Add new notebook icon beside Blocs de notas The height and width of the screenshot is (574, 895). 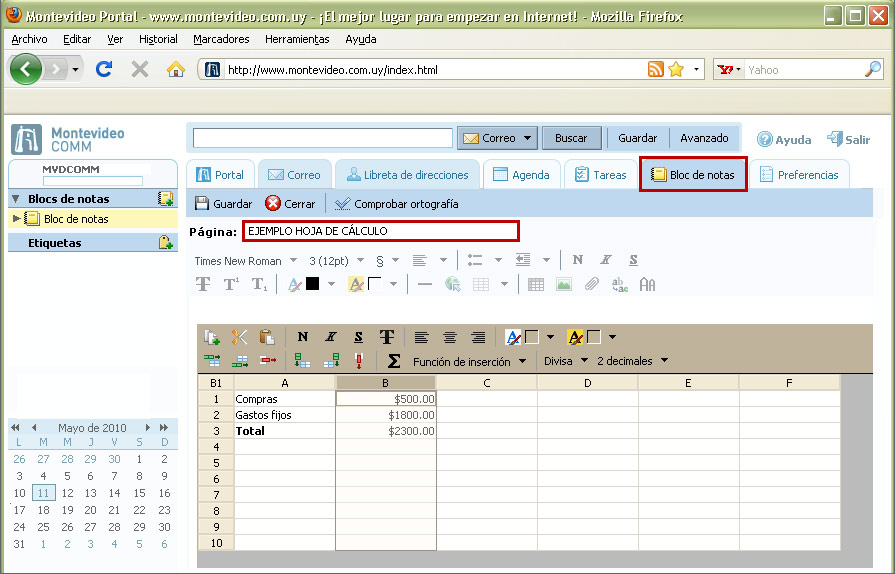(x=166, y=199)
